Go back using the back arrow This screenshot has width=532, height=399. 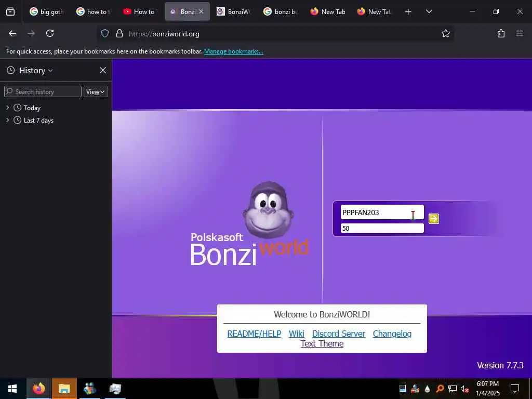point(12,33)
